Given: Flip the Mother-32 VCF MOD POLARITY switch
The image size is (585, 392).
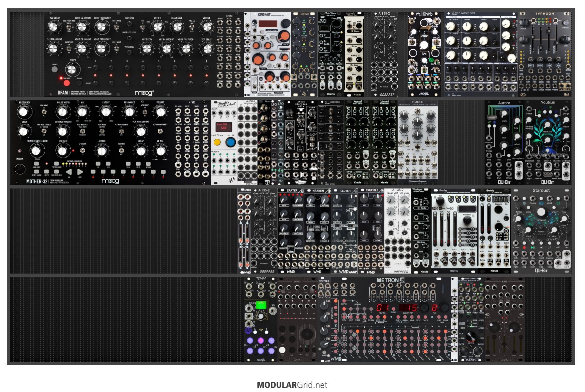Looking at the screenshot, I should pos(160,131).
